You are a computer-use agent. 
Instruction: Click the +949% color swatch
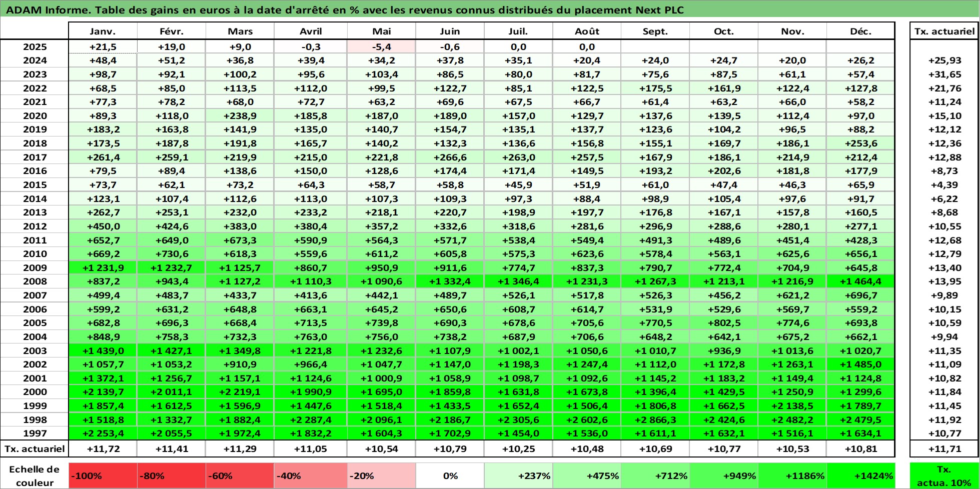(x=724, y=476)
